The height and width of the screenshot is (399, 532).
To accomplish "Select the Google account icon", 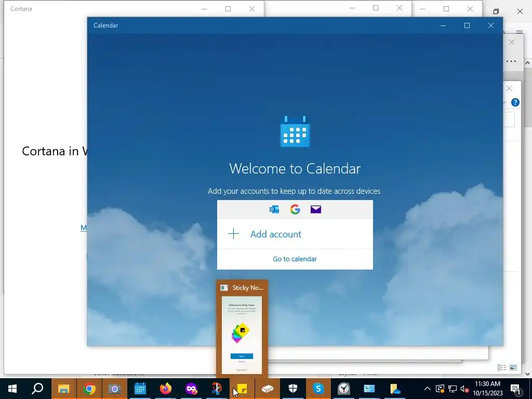I will coord(295,209).
